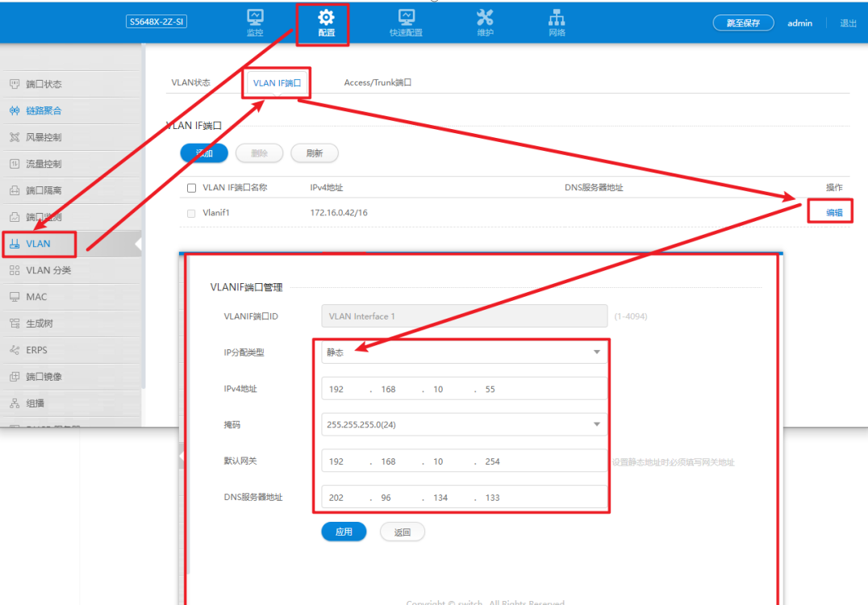Open the 配置 gear icon in top bar

pos(326,17)
